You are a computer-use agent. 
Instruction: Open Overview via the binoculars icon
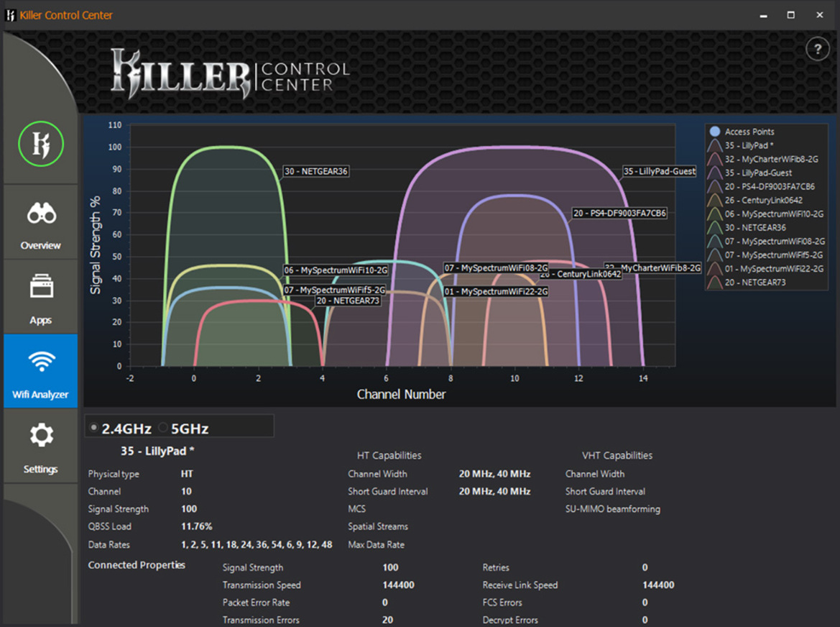click(41, 214)
